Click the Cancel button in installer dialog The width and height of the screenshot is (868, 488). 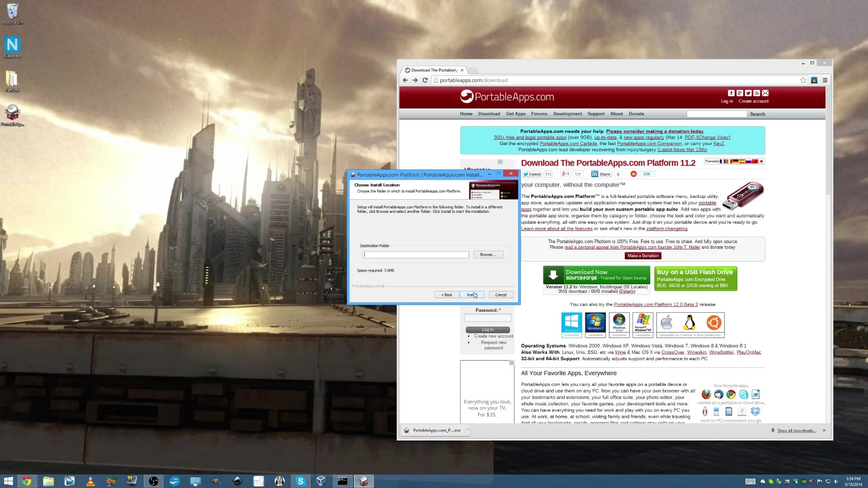[x=501, y=294]
